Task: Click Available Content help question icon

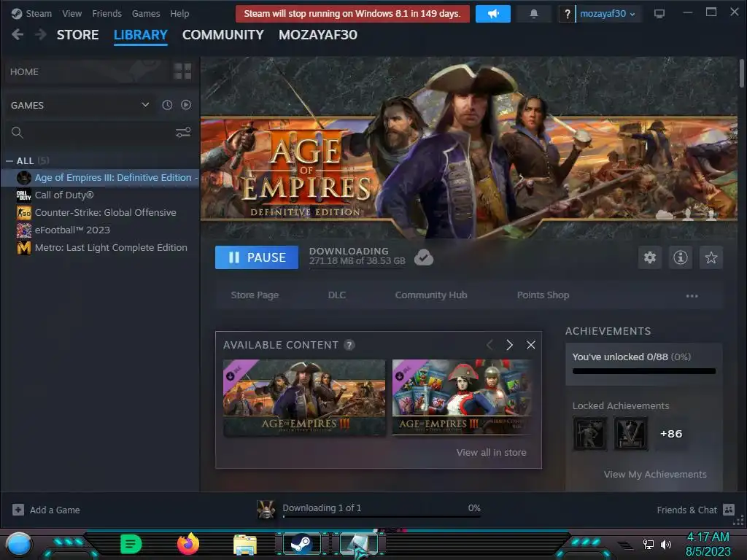Action: [349, 345]
